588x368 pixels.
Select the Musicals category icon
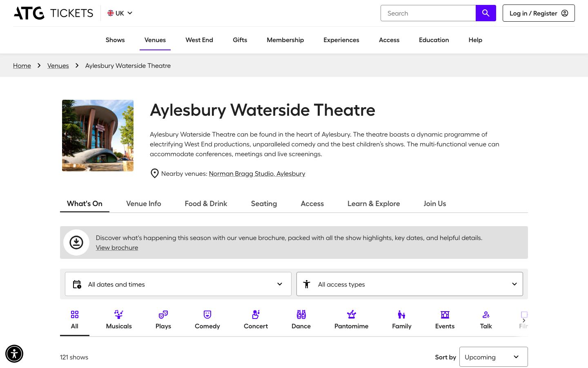pos(119,314)
